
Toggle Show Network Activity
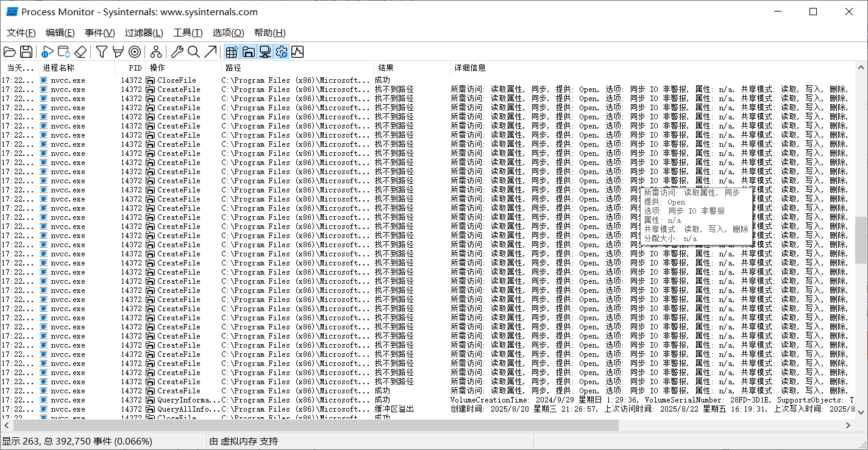click(x=265, y=52)
